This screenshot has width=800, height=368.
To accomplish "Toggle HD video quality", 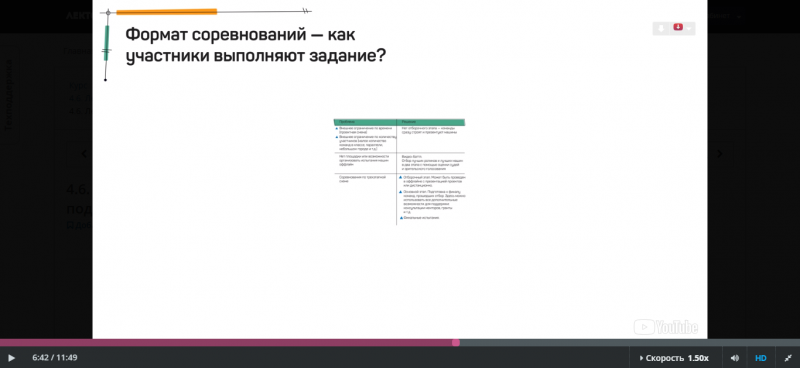I will (x=761, y=358).
